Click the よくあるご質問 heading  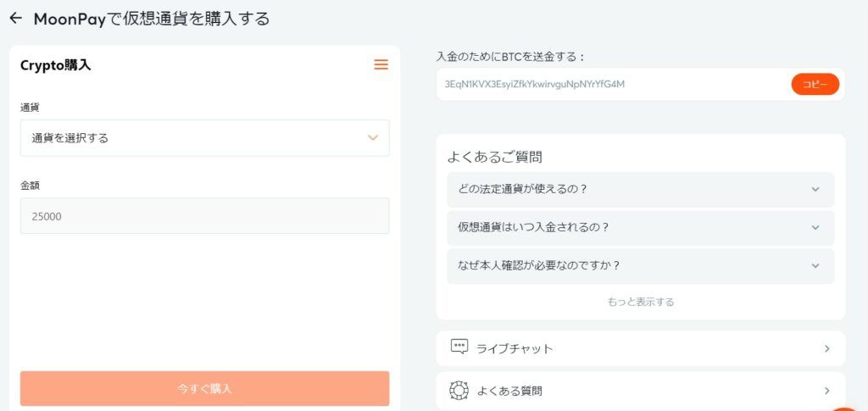pos(494,157)
